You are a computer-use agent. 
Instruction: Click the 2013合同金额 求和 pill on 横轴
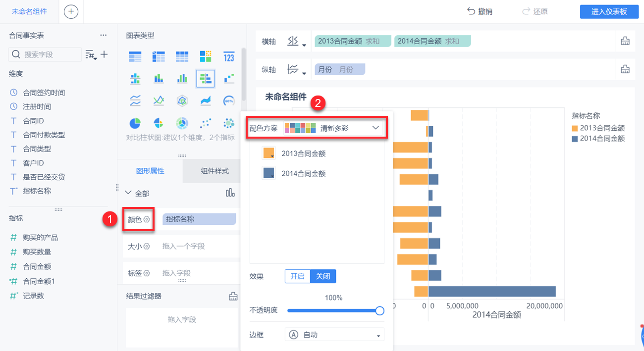(353, 41)
